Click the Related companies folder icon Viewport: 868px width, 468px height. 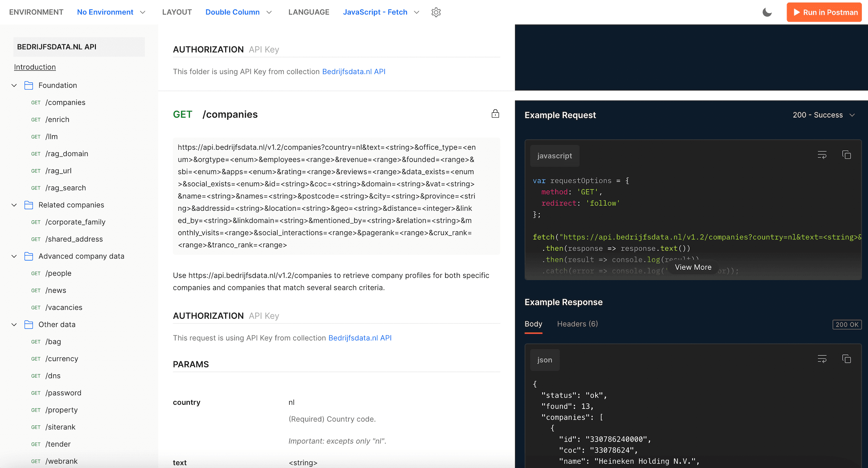point(29,205)
